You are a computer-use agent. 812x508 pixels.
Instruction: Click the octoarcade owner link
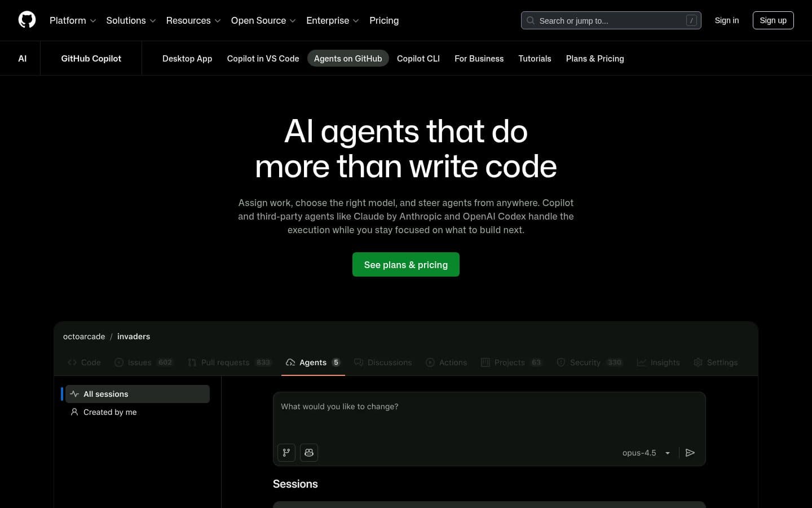point(84,336)
